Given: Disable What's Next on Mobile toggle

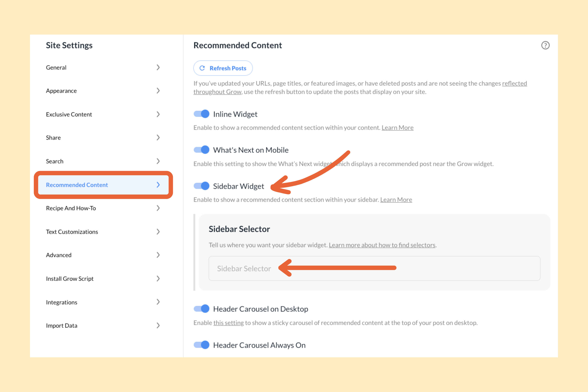Looking at the screenshot, I should pyautogui.click(x=202, y=150).
